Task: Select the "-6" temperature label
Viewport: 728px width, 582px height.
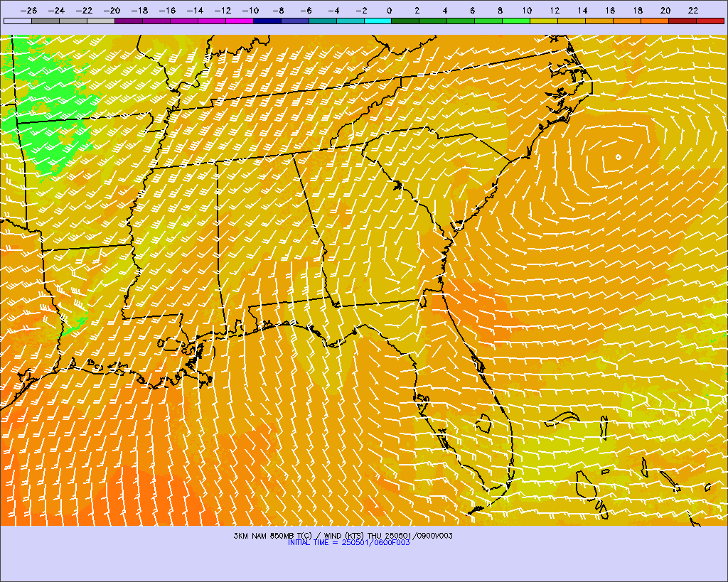Action: [306, 11]
